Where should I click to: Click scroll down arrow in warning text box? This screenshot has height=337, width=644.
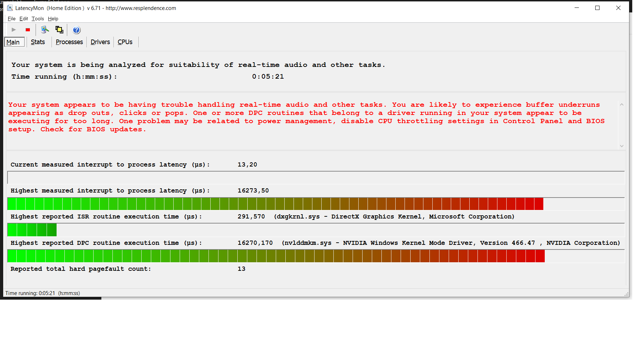pyautogui.click(x=622, y=146)
